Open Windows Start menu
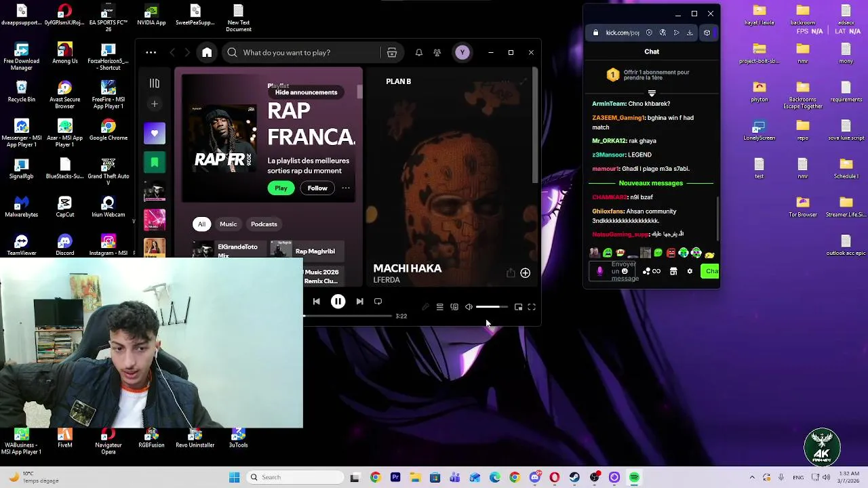868x488 pixels. tap(234, 477)
